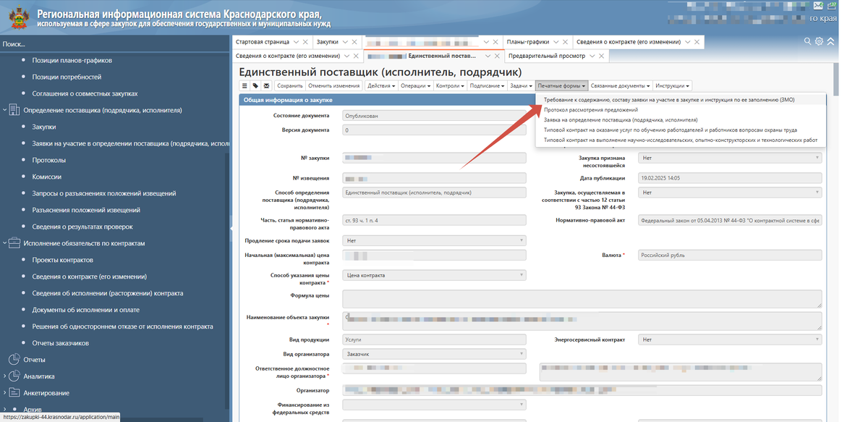Image resolution: width=868 pixels, height=422 pixels.
Task: Open the Вид организатора combo box
Action: [434, 354]
